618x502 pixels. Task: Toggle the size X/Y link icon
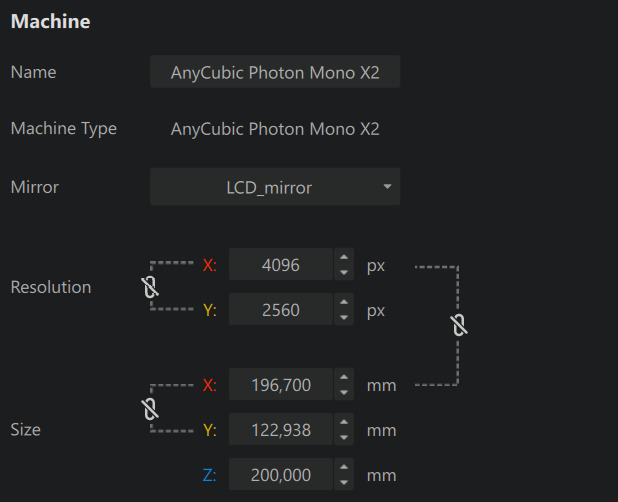tap(150, 408)
